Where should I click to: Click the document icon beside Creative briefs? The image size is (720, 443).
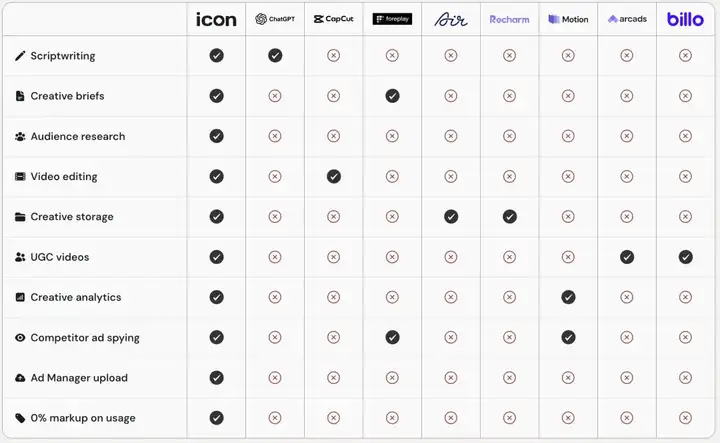pos(20,96)
